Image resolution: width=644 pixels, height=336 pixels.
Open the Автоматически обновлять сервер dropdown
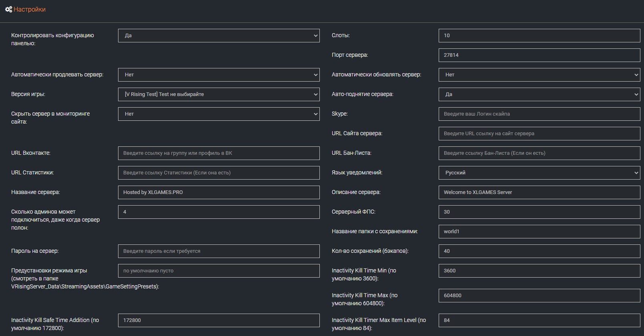pos(539,75)
